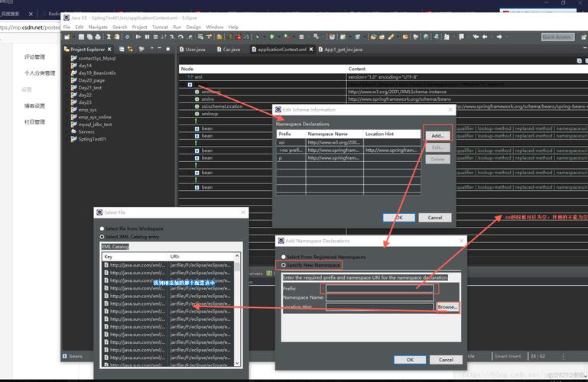Click the SptingTest01 project folder icon

(73, 138)
